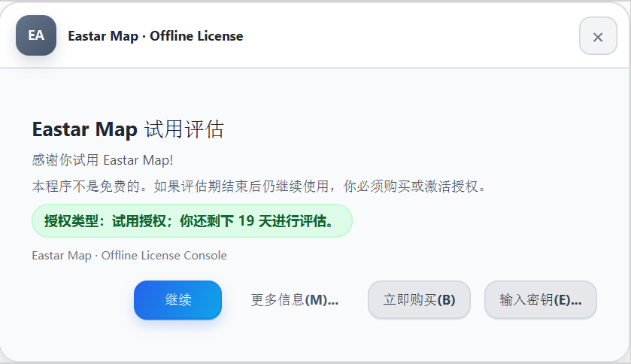
Task: Continue the trial with 继续 button
Action: click(178, 300)
